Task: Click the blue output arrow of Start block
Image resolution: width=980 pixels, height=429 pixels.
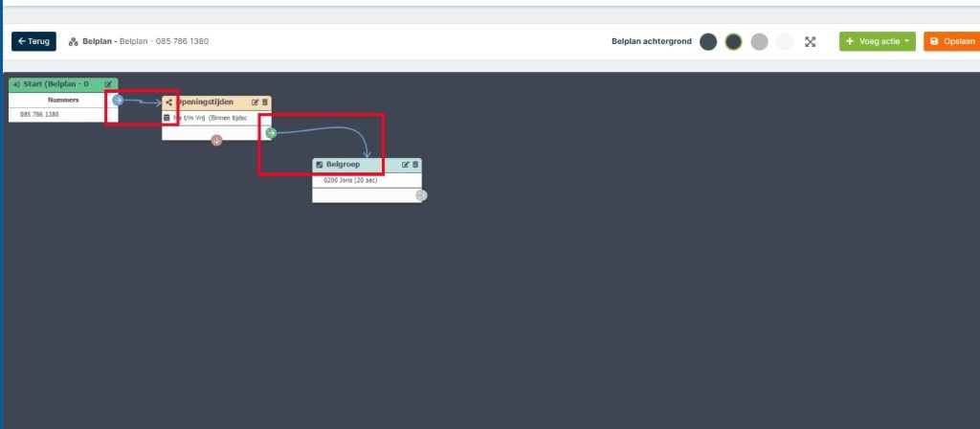Action: point(118,100)
